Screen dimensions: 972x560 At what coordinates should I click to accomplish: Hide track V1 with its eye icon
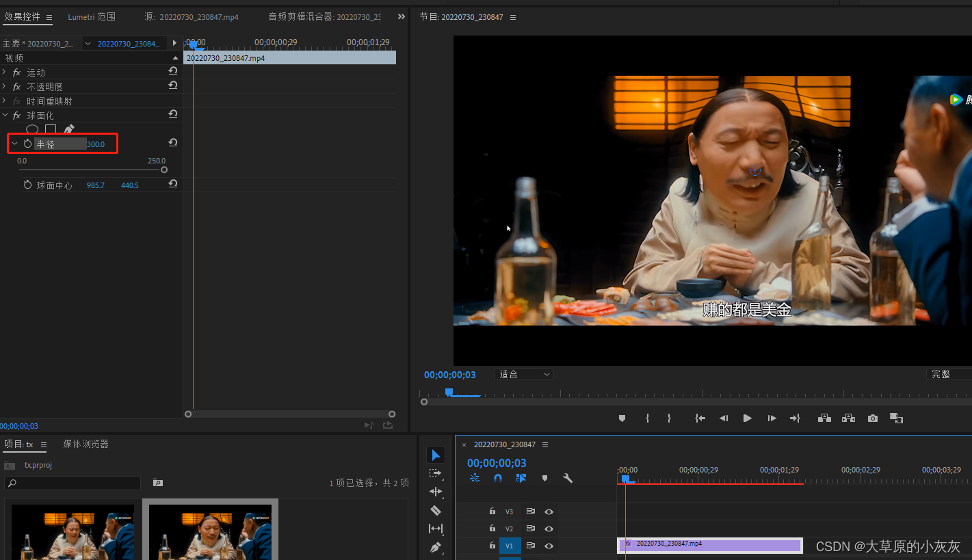click(x=549, y=546)
